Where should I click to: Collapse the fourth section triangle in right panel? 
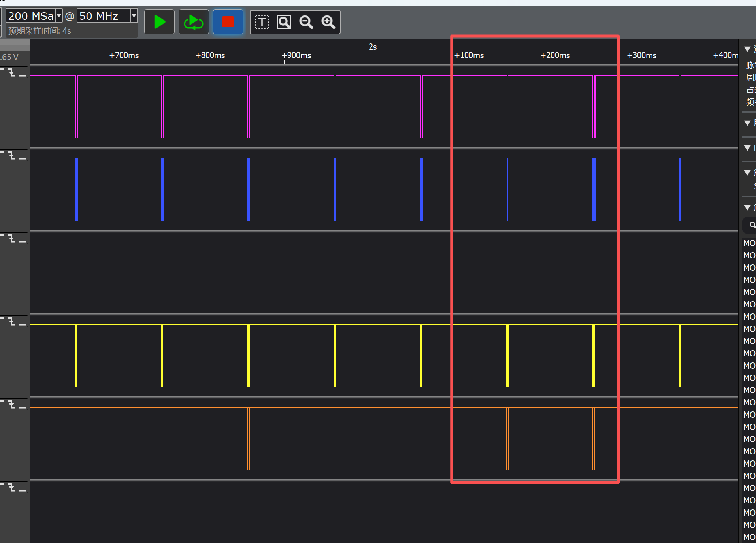[747, 173]
